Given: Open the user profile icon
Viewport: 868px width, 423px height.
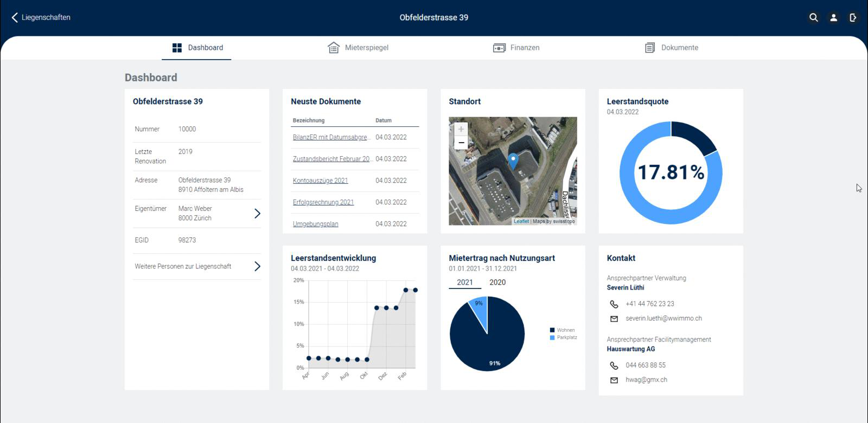Looking at the screenshot, I should click(x=833, y=17).
